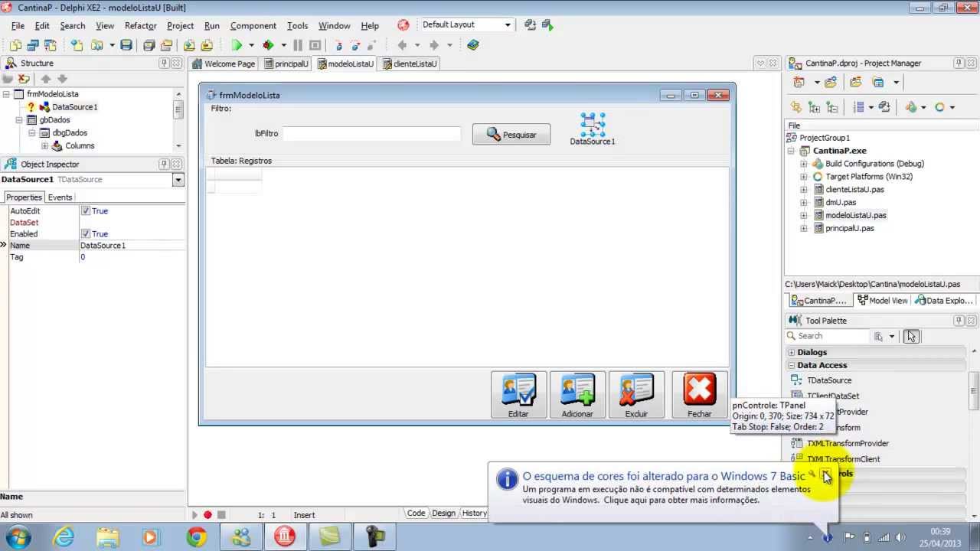The image size is (980, 551).
Task: Click the Trace Into debug icon
Action: tap(339, 45)
